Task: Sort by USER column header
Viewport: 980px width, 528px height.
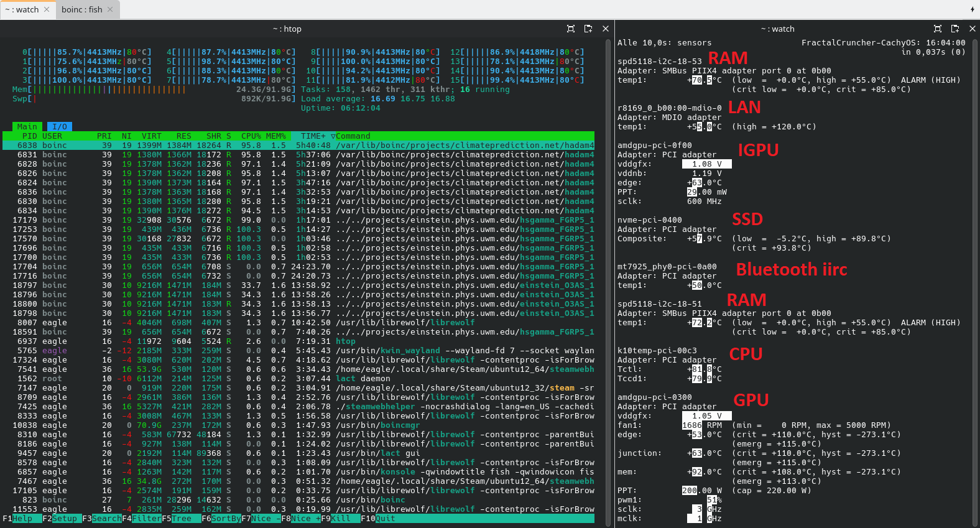Action: point(52,136)
